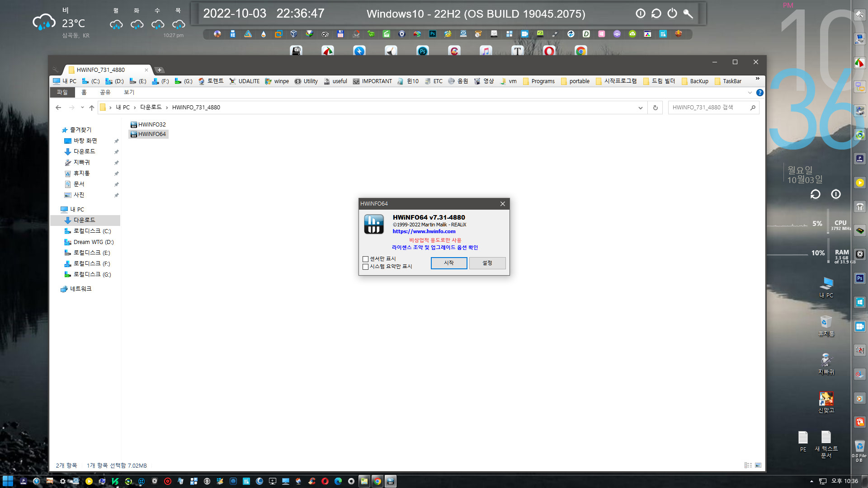The width and height of the screenshot is (868, 488).
Task: Click the Settings (설정) button in HWiNFO64 dialog
Action: pyautogui.click(x=487, y=263)
